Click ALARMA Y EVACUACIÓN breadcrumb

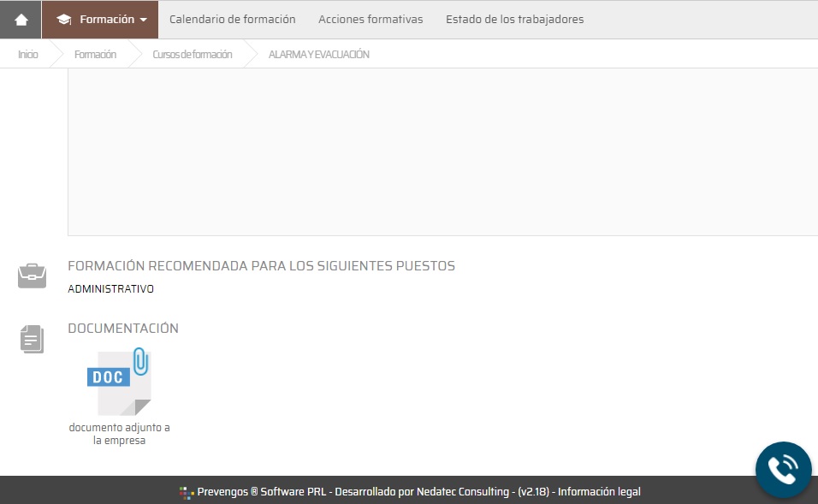319,54
